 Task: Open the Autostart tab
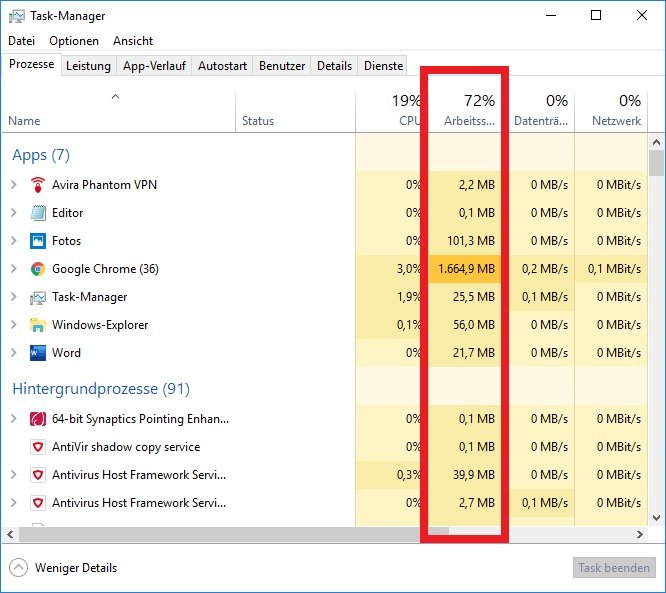(222, 66)
